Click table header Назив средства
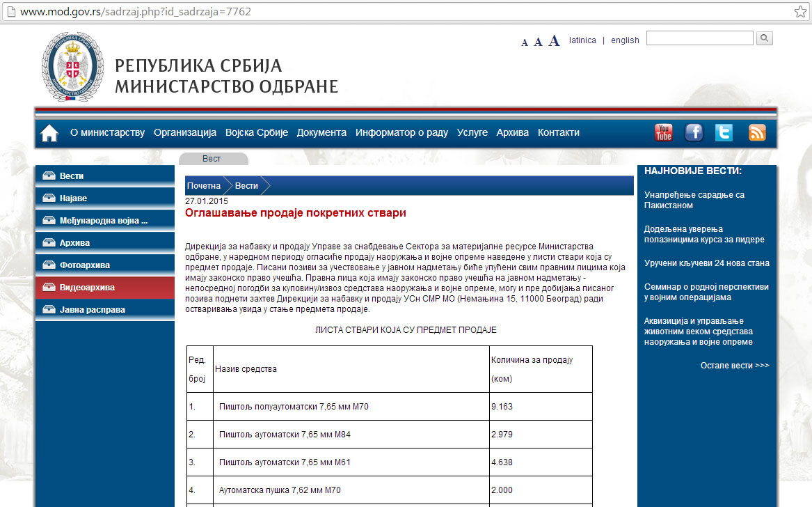812x507 pixels. click(246, 369)
